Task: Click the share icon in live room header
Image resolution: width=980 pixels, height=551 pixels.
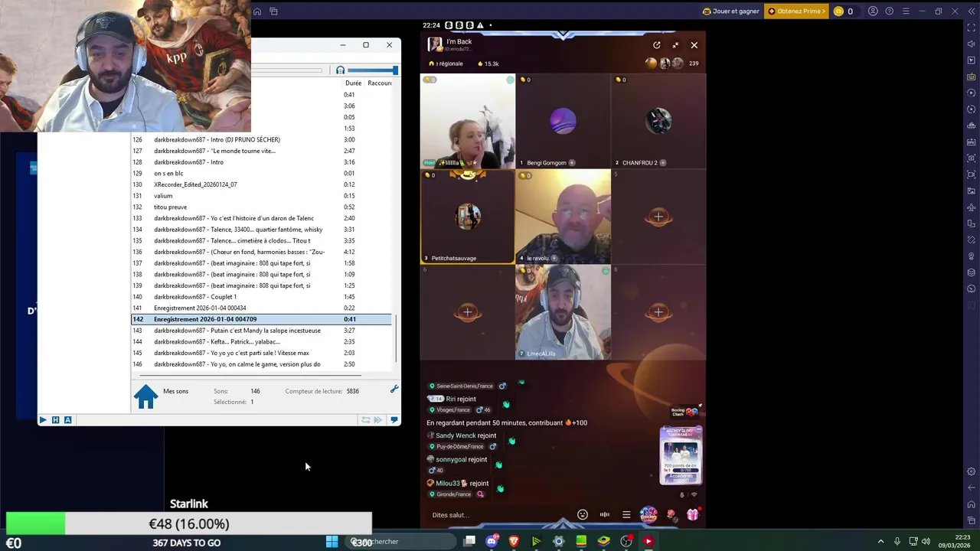Action: click(x=656, y=45)
